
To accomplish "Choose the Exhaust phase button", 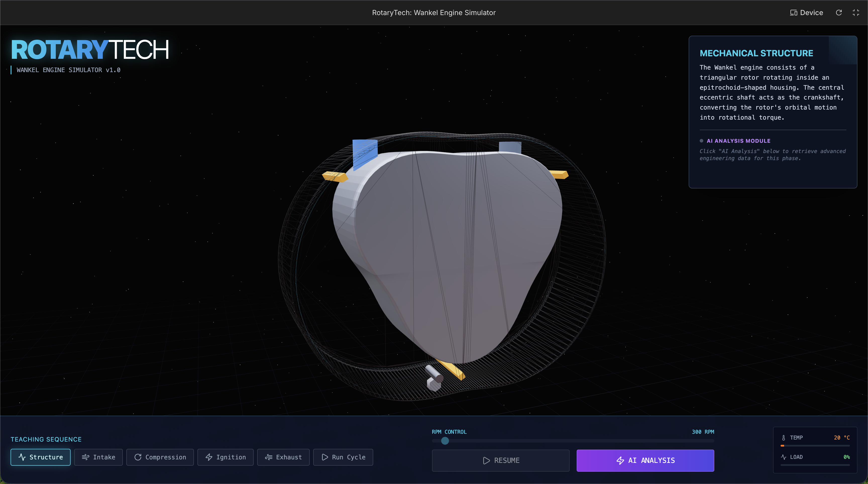I will [x=283, y=457].
